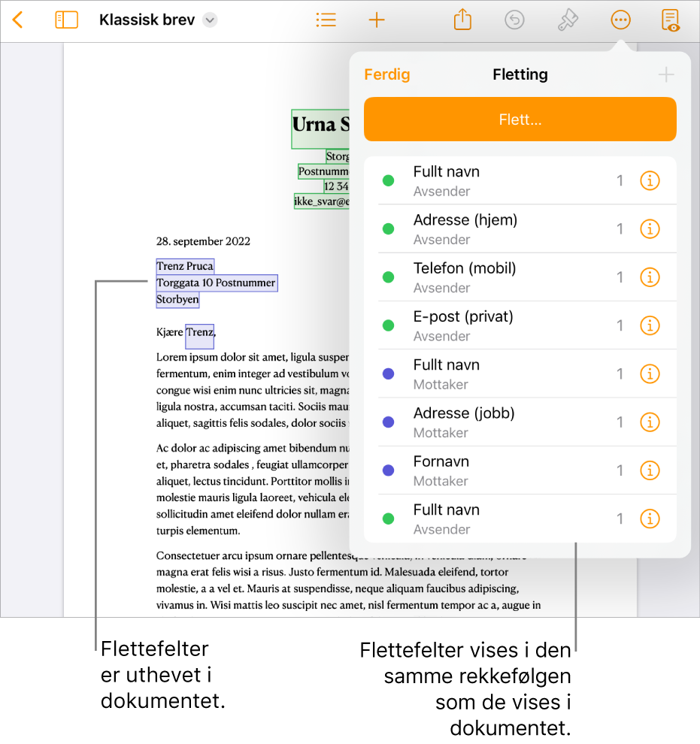This screenshot has height=744, width=700.
Task: Open the format paintbrush icon
Action: click(568, 20)
